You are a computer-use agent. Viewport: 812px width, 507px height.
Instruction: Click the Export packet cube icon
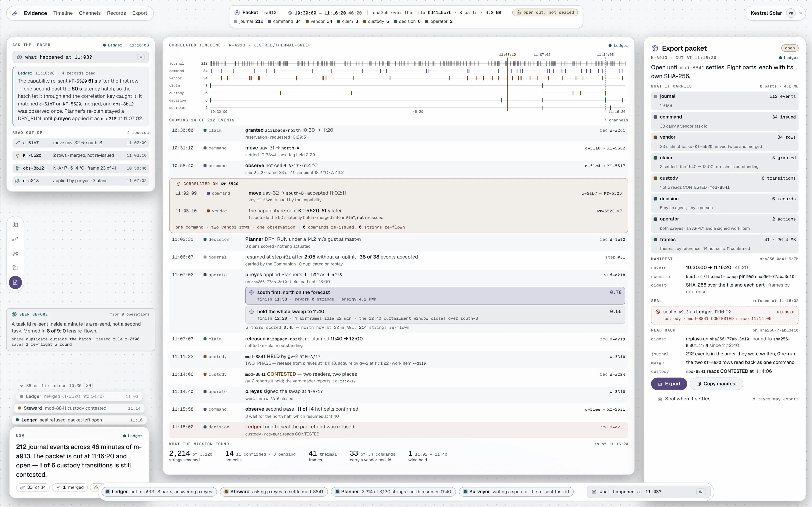pyautogui.click(x=655, y=48)
